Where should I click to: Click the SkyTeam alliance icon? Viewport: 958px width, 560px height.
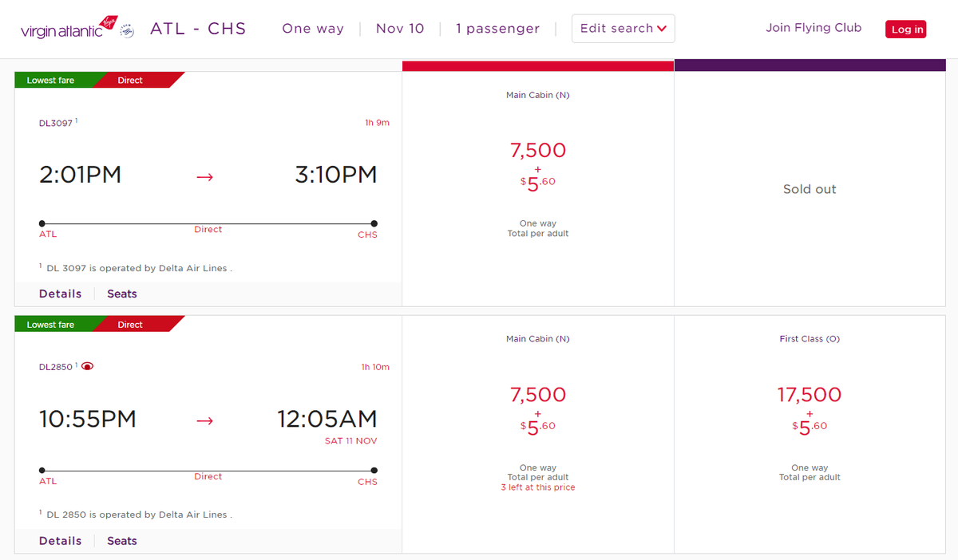126,30
